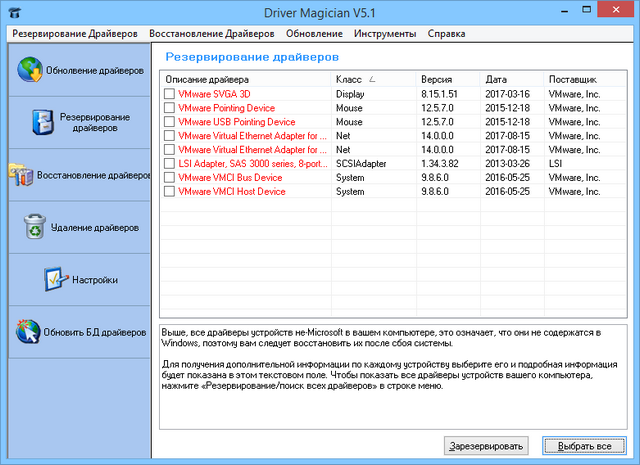Check the VMware SVGA 3D driver checkbox
Screen dimensions: 640x465
170,94
